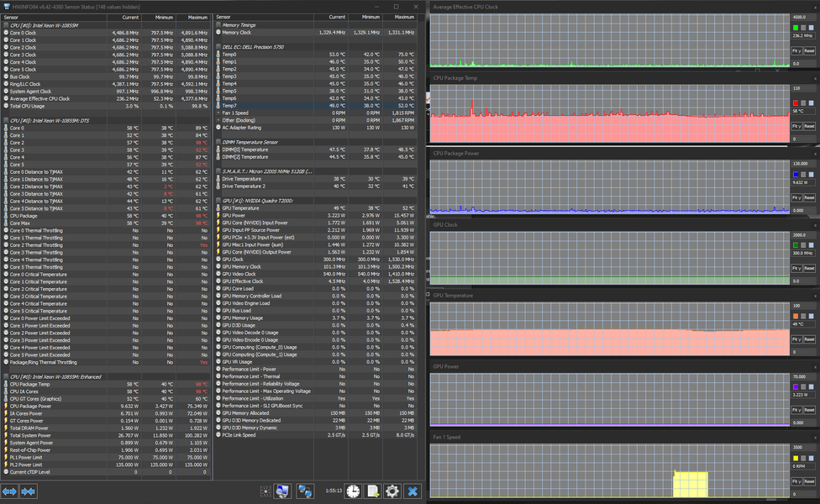The image size is (820, 504).
Task: Select the AC Adapter Rating row
Action: (316, 128)
